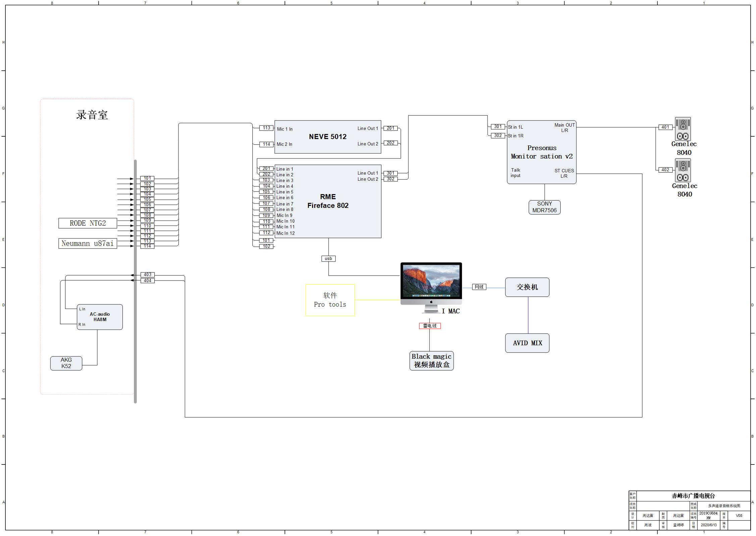Click the Presonus Monitor Station v2 box

[541, 152]
